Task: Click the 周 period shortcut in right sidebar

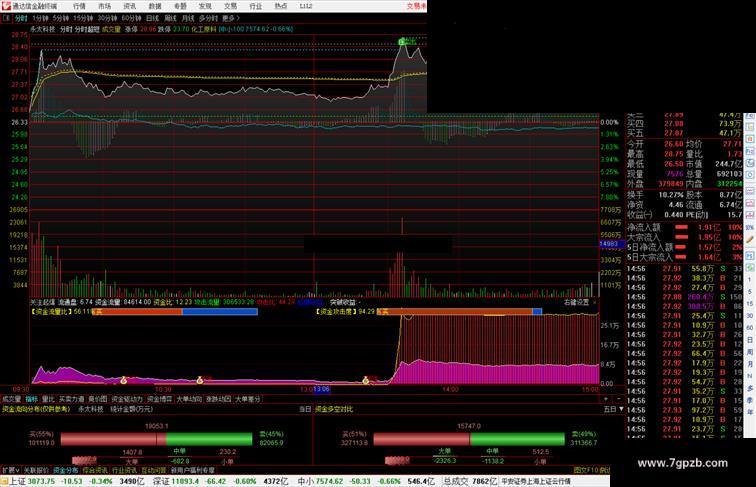Action: click(750, 352)
